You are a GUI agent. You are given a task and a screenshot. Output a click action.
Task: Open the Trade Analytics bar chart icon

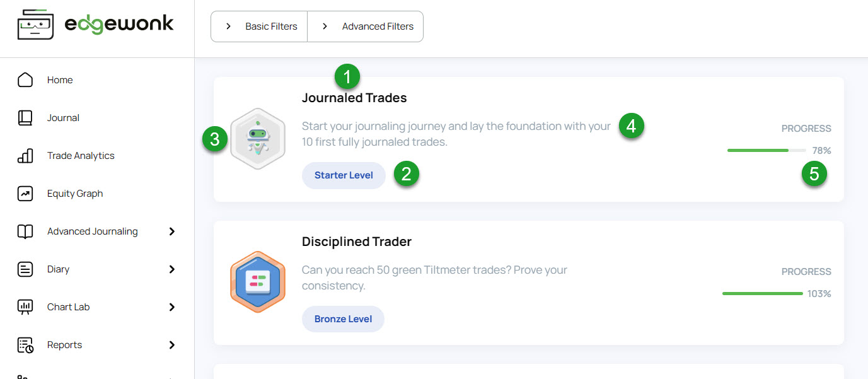coord(25,156)
